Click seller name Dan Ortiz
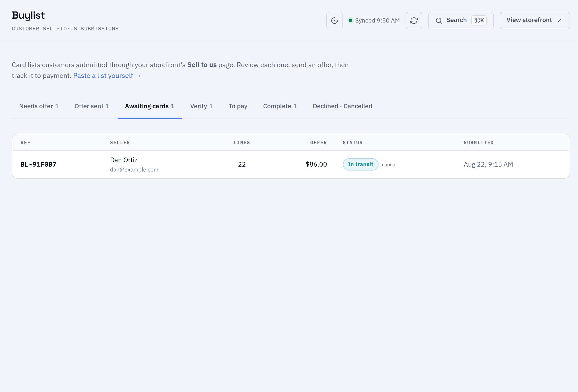Screen dimensions: 578x392 tap(124, 160)
